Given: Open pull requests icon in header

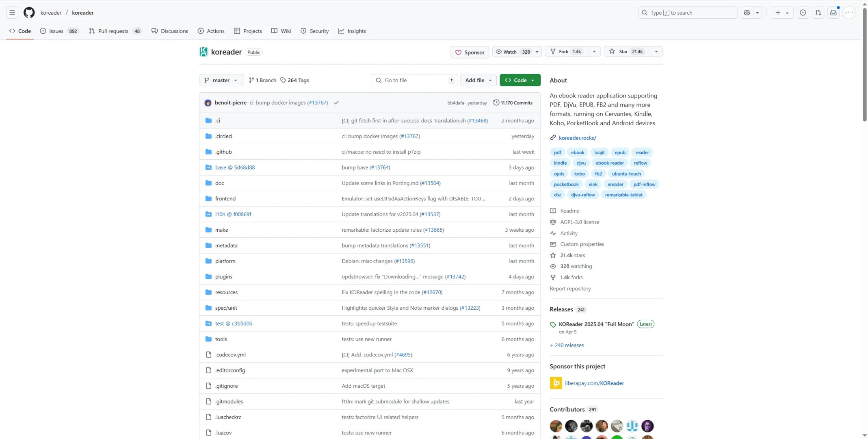Looking at the screenshot, I should coord(818,13).
